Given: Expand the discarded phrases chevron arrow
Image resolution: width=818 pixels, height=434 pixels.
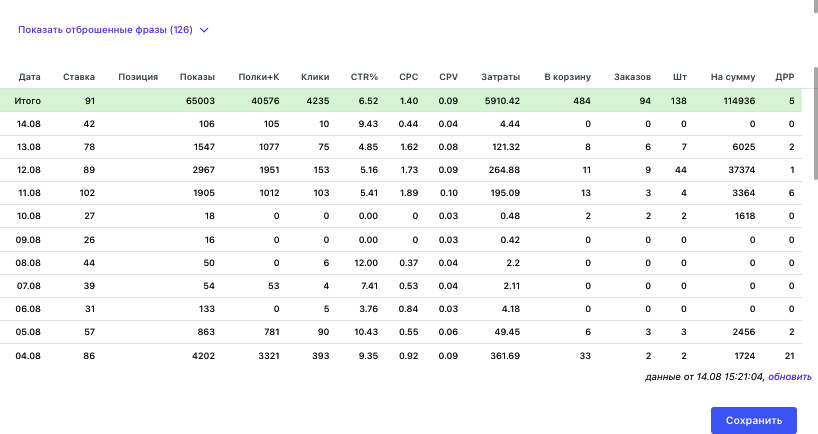Looking at the screenshot, I should coord(204,30).
